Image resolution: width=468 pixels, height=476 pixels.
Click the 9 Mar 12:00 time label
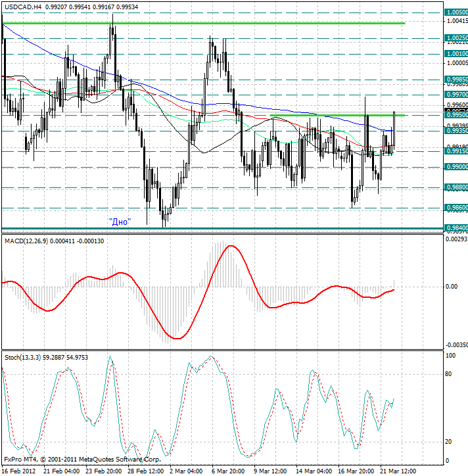tap(270, 471)
